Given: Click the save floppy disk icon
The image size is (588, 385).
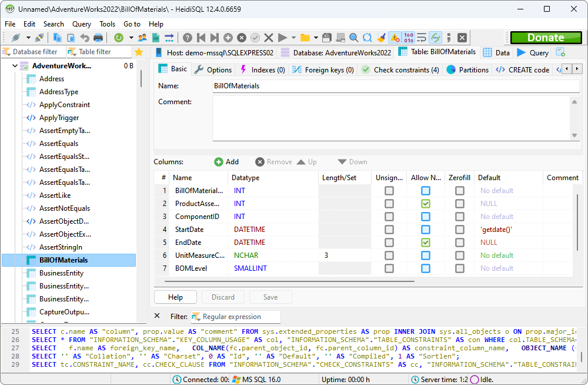Looking at the screenshot, I should coord(327,38).
